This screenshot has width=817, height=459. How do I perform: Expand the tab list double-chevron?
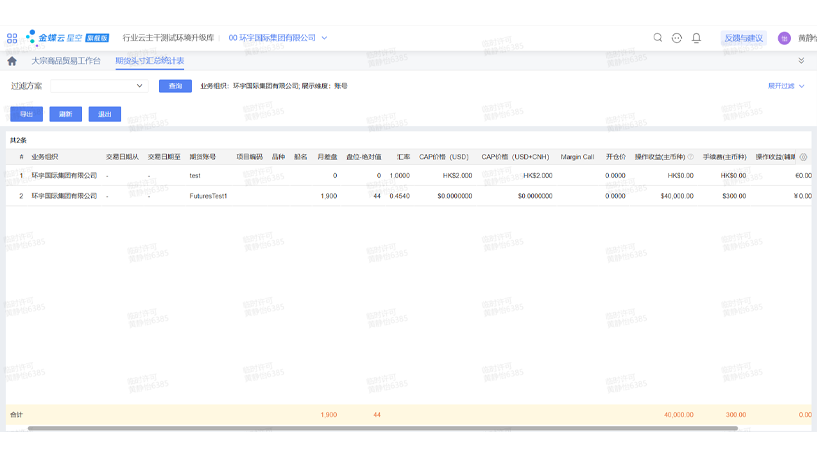tap(801, 61)
